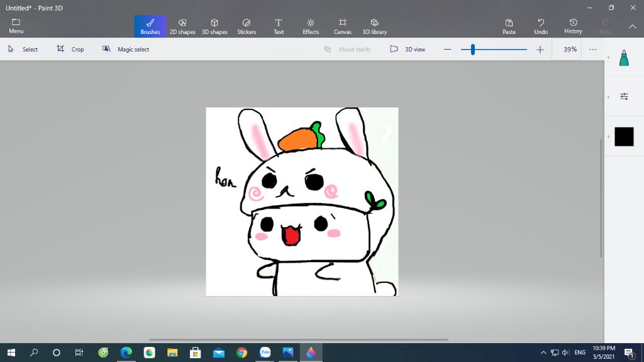Screen dimensions: 644x362
Task: Open Task View on taskbar
Action: point(79,353)
